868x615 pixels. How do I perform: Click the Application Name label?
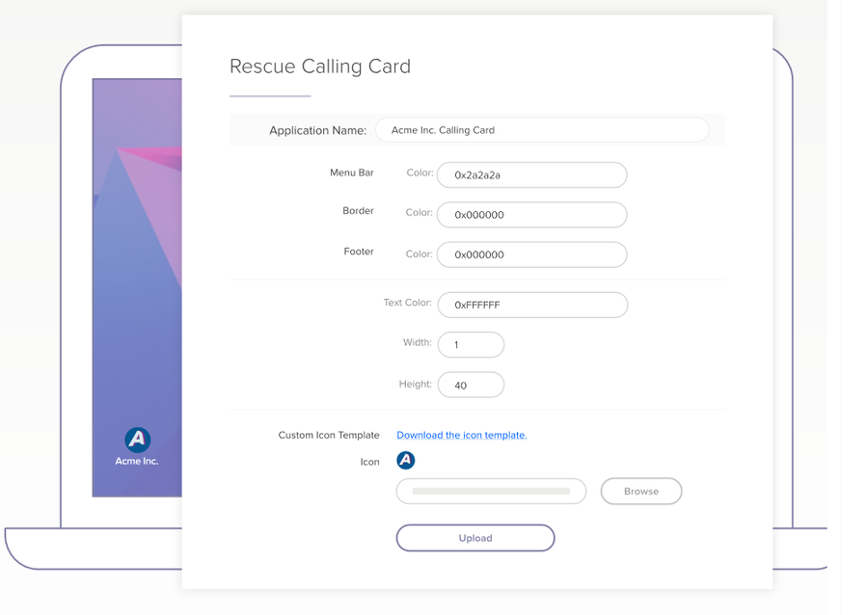pyautogui.click(x=317, y=130)
